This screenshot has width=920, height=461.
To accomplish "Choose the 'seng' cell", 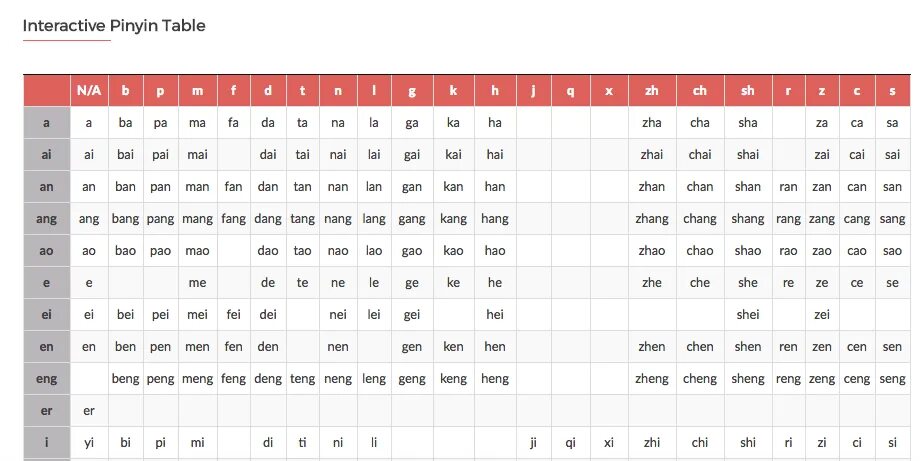I will click(892, 379).
